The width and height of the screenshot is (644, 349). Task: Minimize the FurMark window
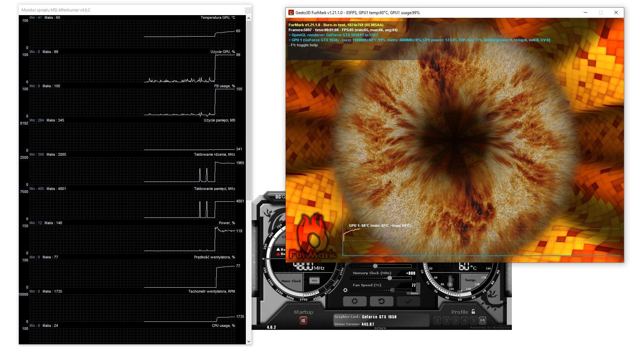pos(586,13)
